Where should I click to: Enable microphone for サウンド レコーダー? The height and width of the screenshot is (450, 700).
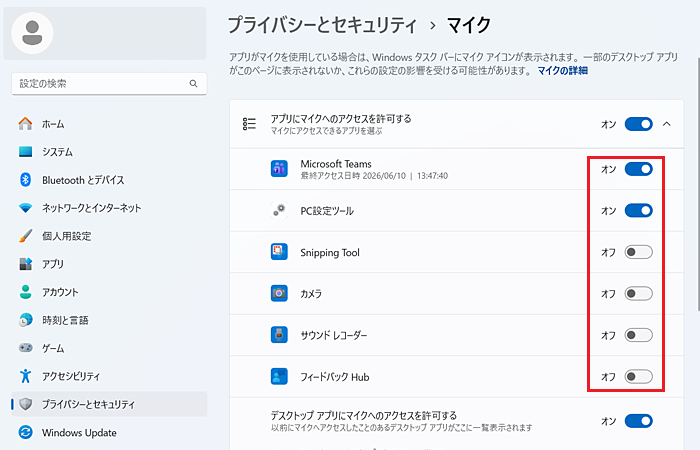tap(638, 335)
